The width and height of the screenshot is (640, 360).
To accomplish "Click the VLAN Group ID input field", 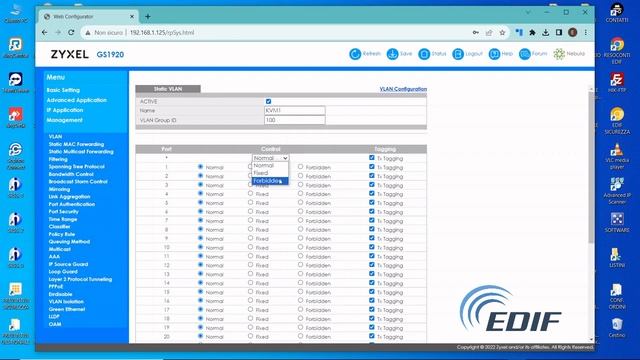I will click(294, 120).
